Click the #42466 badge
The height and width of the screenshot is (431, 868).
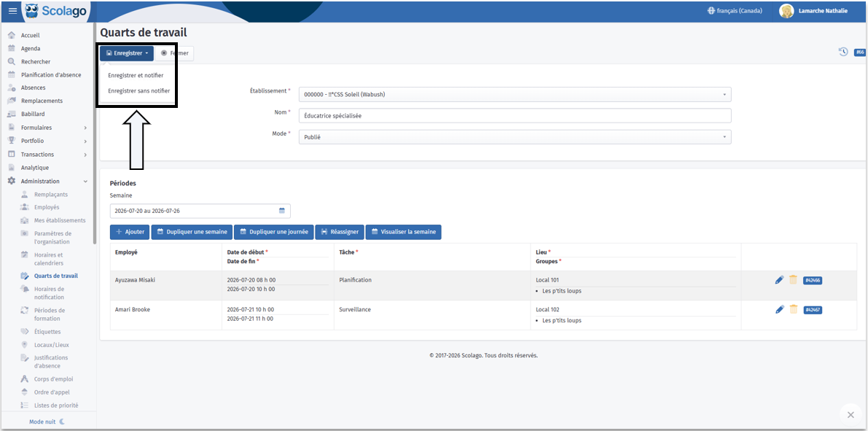pyautogui.click(x=812, y=280)
